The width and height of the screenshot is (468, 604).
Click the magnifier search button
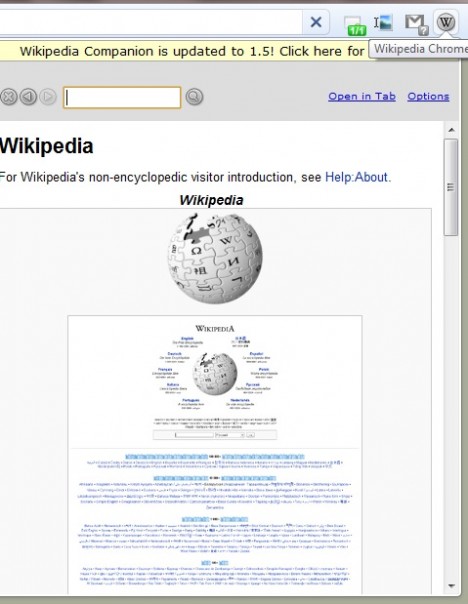coord(194,97)
